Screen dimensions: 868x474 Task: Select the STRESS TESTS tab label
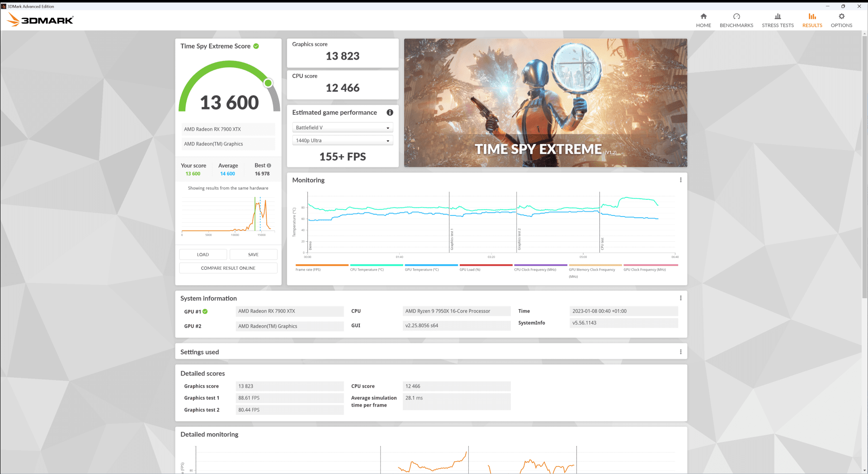pyautogui.click(x=778, y=25)
